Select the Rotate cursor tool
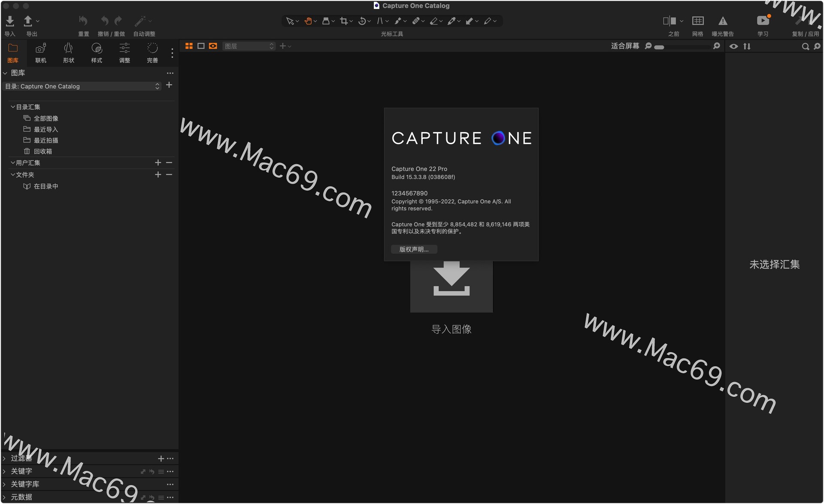 click(362, 21)
